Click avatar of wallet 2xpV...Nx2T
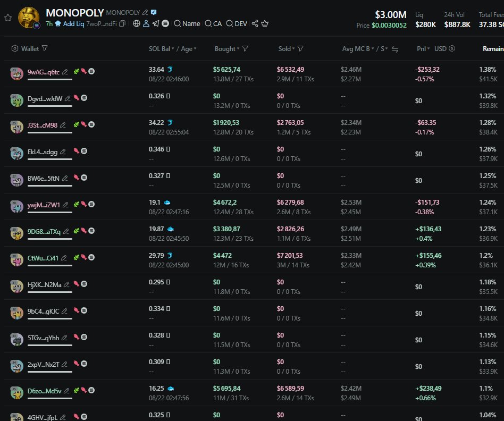The height and width of the screenshot is (421, 504). (16, 366)
